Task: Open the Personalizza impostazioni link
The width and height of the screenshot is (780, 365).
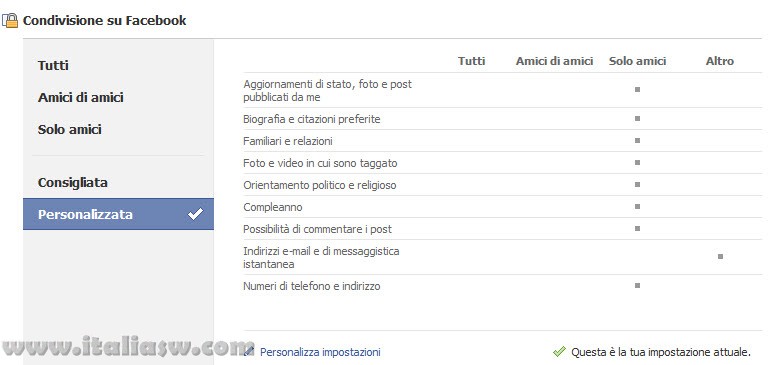Action: [x=320, y=352]
